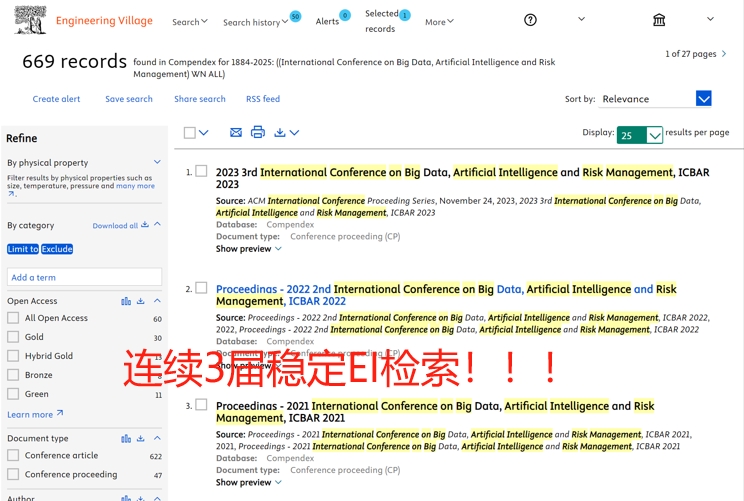Open Document type bar chart icon
The width and height of the screenshot is (744, 501).
(126, 438)
